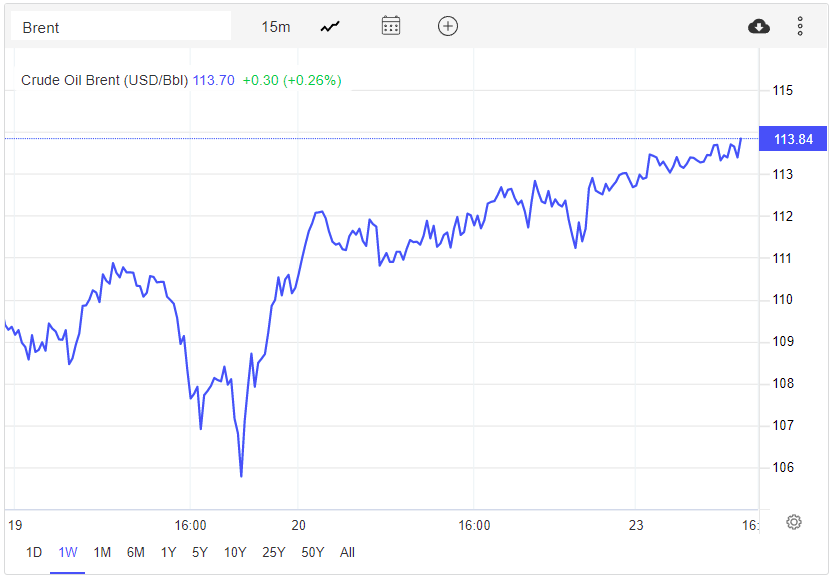Open the three-dot more options menu
Image resolution: width=833 pixels, height=578 pixels.
click(800, 27)
